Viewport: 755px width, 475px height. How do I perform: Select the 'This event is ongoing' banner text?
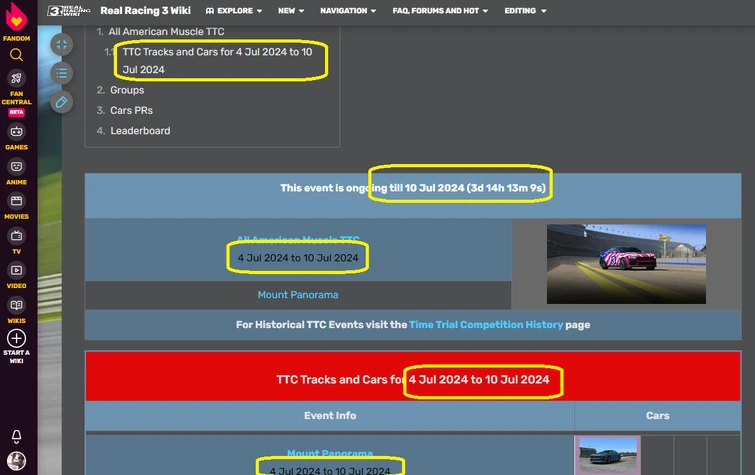pyautogui.click(x=413, y=188)
